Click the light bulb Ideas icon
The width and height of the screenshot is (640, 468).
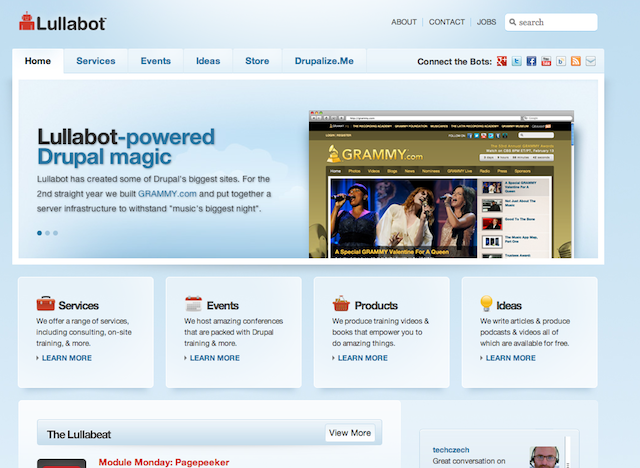pyautogui.click(x=486, y=303)
